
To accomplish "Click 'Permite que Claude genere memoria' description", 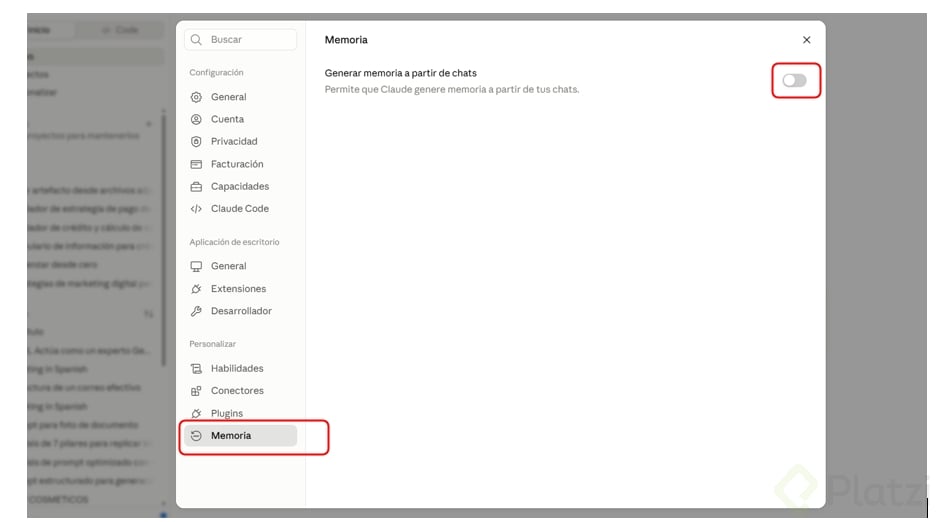I will pyautogui.click(x=452, y=89).
